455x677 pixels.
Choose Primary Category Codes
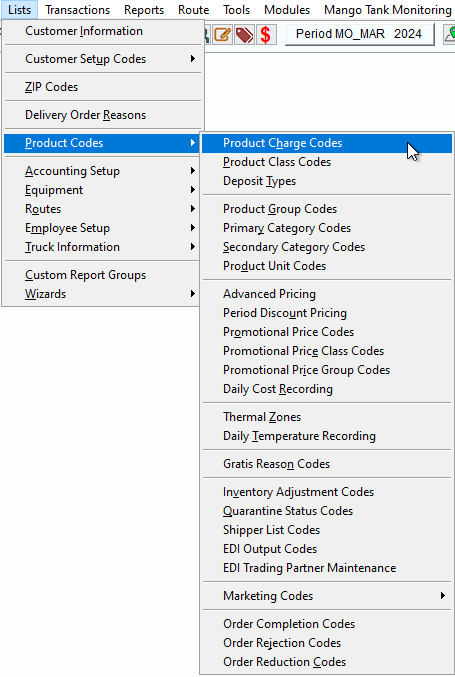(327, 228)
